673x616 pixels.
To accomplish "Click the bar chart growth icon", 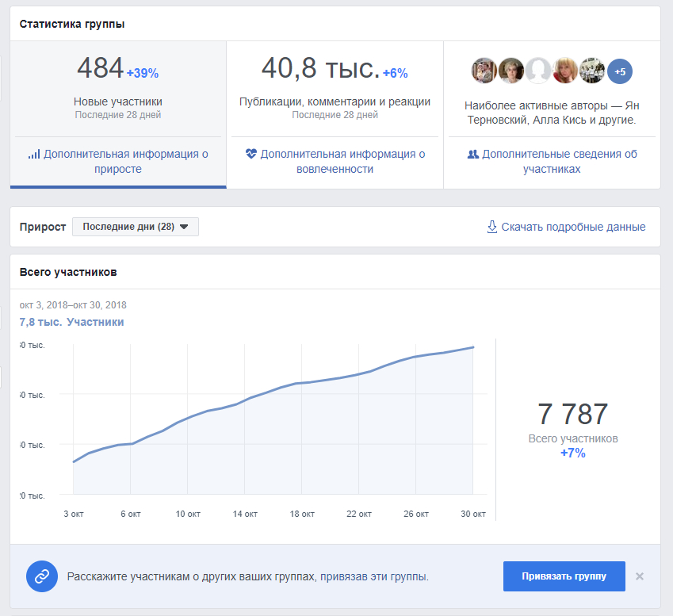I will 34,154.
